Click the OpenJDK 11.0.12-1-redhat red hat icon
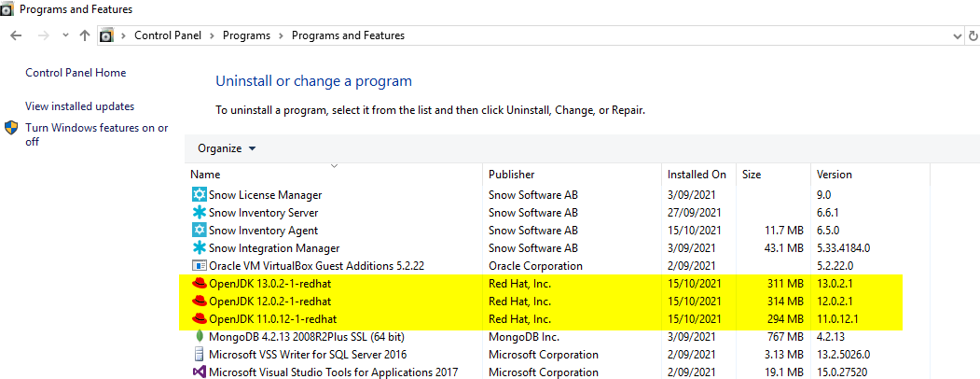 point(199,319)
